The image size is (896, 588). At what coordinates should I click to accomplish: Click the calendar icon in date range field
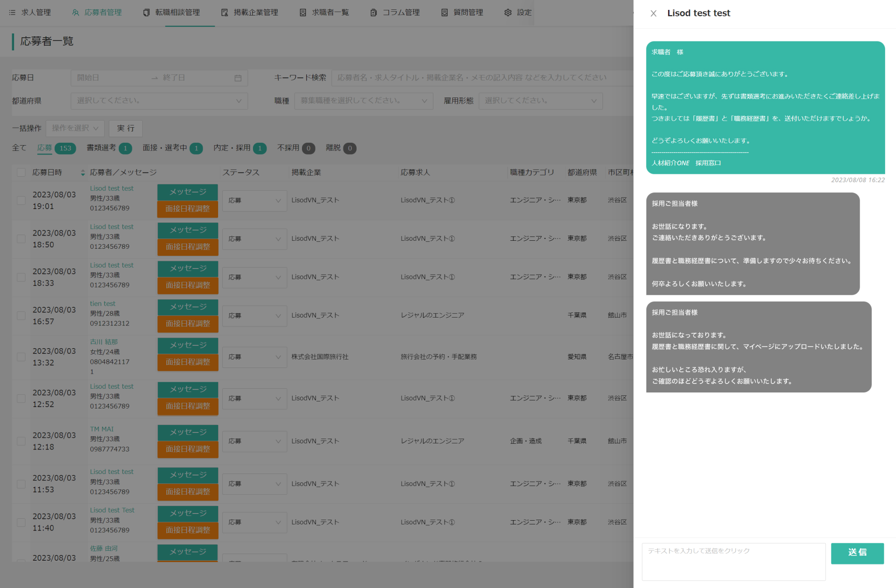tap(238, 78)
